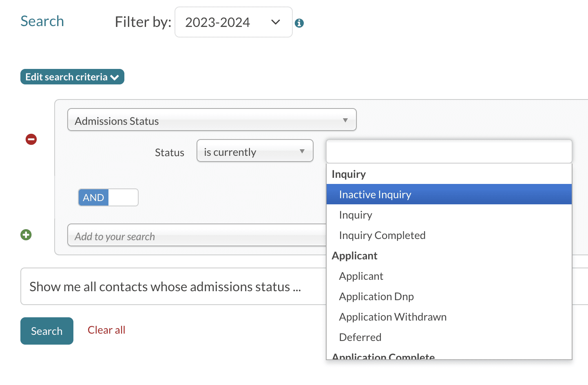Screen dimensions: 588x385
Task: Choose Application Withdrawn status
Action: (392, 317)
